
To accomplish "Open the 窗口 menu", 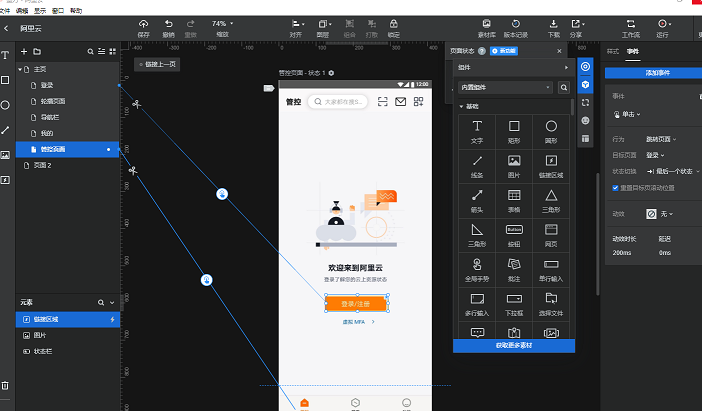I will [58, 11].
